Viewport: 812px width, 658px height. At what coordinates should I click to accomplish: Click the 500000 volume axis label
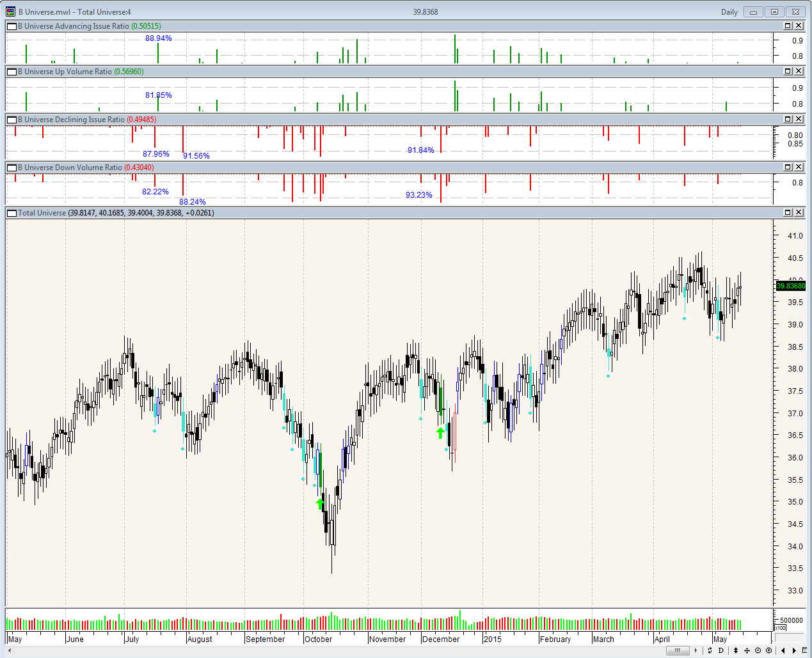[x=792, y=620]
